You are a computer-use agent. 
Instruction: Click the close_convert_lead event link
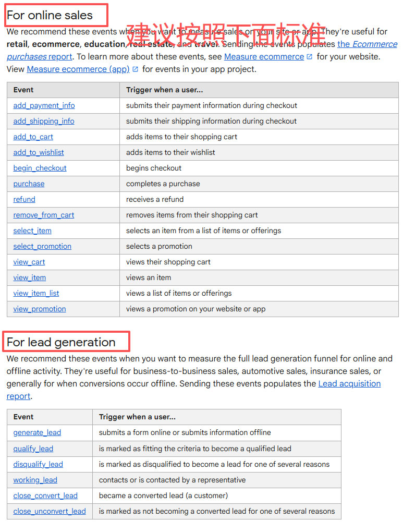click(45, 495)
